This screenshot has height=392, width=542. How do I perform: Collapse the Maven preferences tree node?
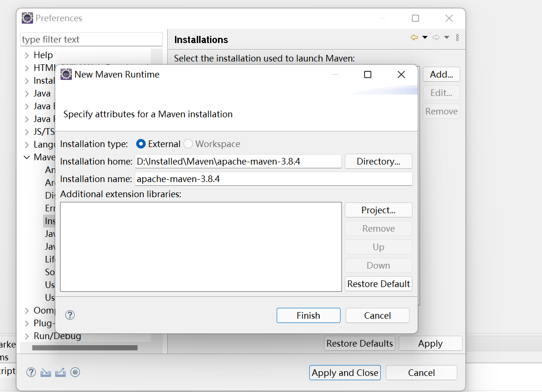coord(27,157)
